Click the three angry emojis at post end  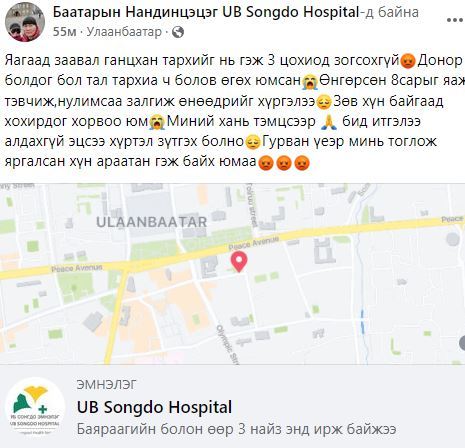[x=284, y=163]
